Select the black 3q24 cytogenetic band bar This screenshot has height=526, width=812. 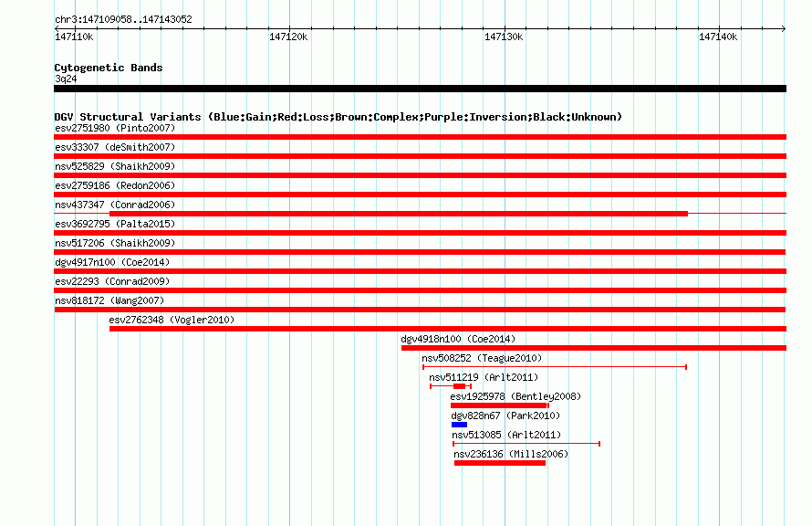click(420, 89)
